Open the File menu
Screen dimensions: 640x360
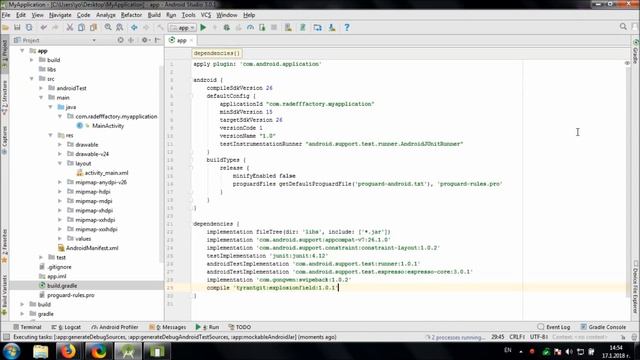coord(6,15)
